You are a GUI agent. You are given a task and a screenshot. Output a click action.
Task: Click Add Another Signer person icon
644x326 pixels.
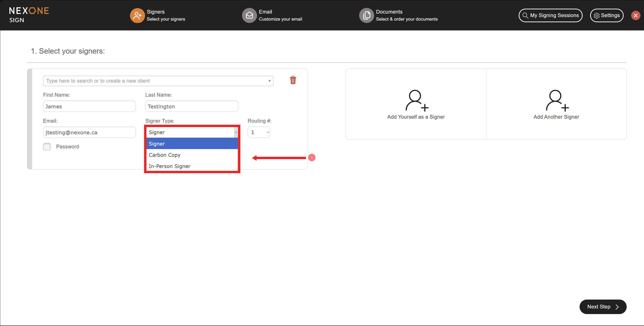[556, 100]
